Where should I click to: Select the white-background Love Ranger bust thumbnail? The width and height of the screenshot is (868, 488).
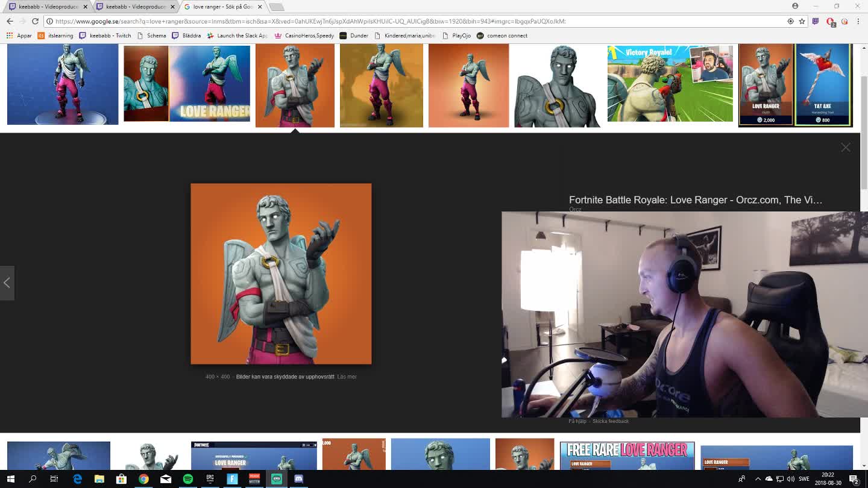[557, 86]
